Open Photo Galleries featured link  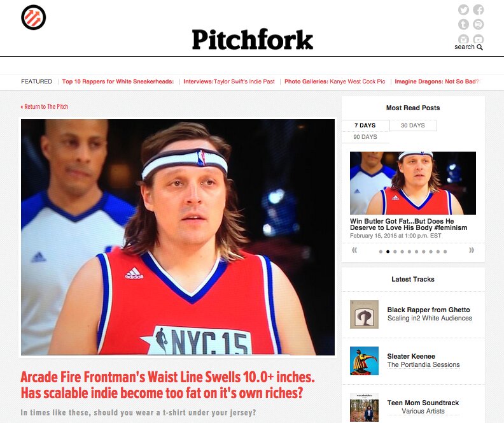(335, 82)
